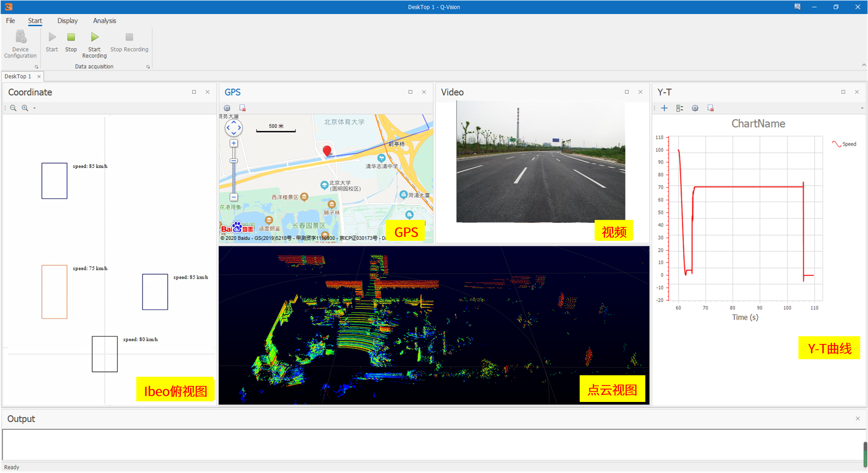Click the Q-Vision app icon in title bar
This screenshot has width=868, height=473.
(x=8, y=7)
